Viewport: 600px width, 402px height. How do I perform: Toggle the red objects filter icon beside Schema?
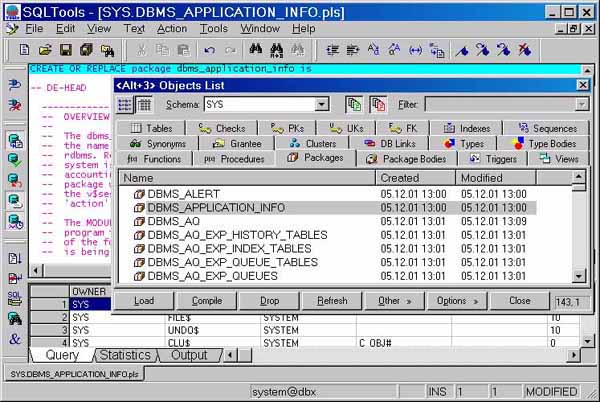[378, 104]
